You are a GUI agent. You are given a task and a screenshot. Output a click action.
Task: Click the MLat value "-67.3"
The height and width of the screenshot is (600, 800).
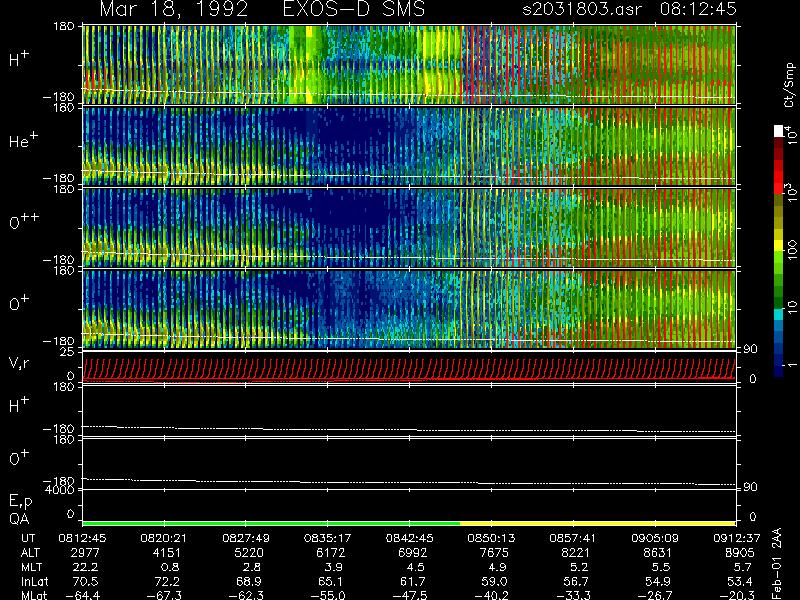coord(164,595)
